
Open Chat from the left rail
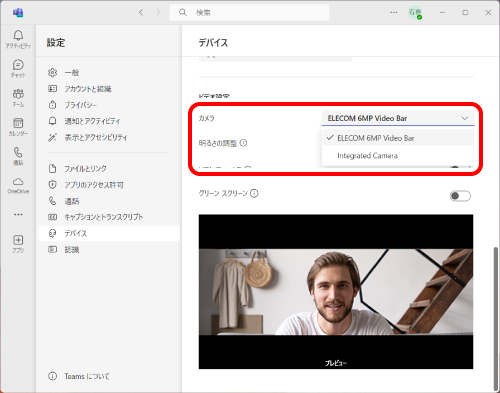click(18, 69)
